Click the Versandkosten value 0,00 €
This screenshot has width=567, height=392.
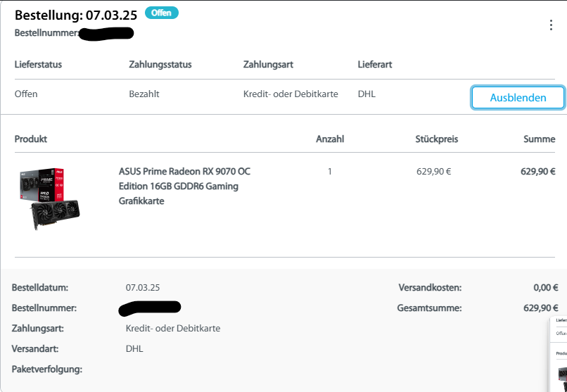[546, 288]
